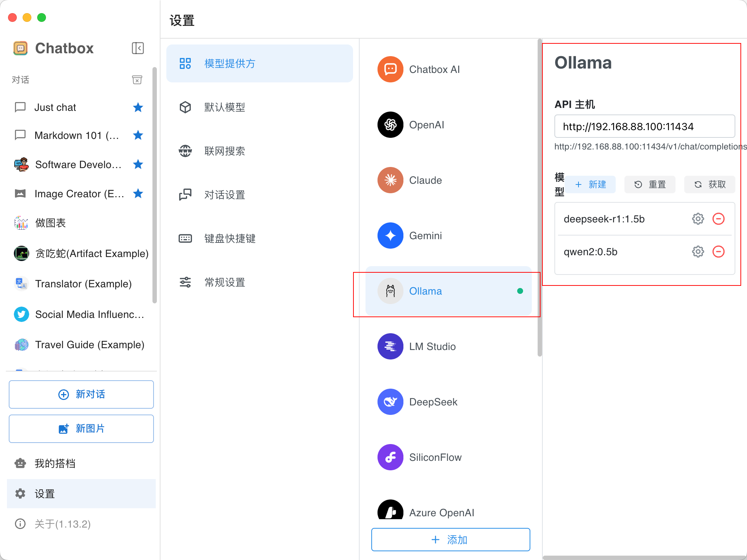
Task: Click the Chatbox app logo
Action: click(x=20, y=48)
